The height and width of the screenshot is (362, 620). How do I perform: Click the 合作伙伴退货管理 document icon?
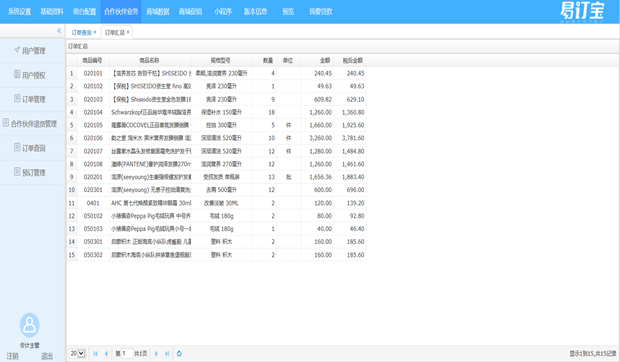[x=6, y=123]
